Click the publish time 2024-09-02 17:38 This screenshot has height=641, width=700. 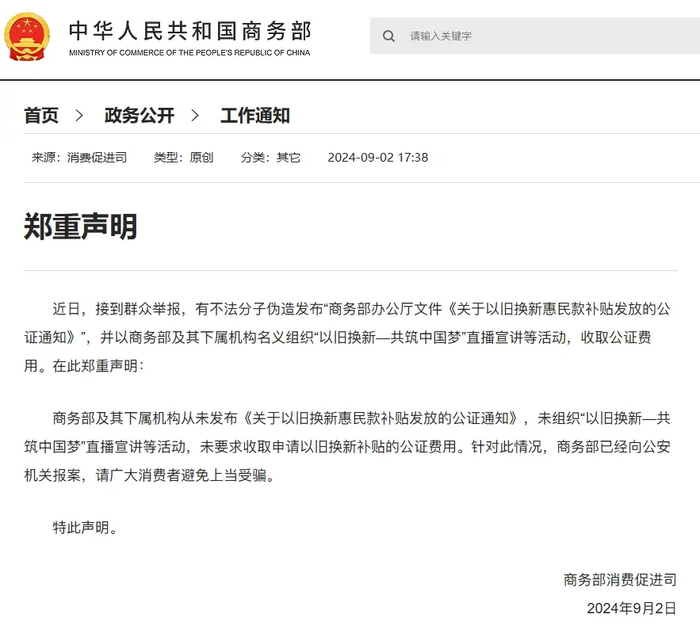coord(378,157)
